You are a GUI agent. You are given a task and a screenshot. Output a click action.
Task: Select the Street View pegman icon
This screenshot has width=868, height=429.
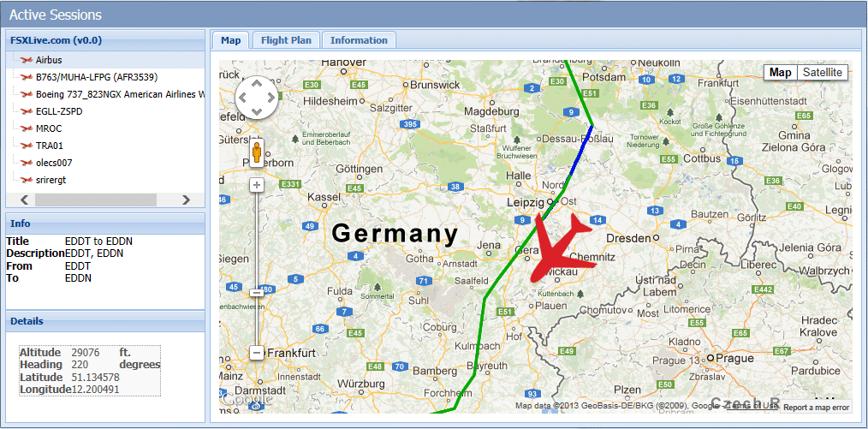coord(256,152)
